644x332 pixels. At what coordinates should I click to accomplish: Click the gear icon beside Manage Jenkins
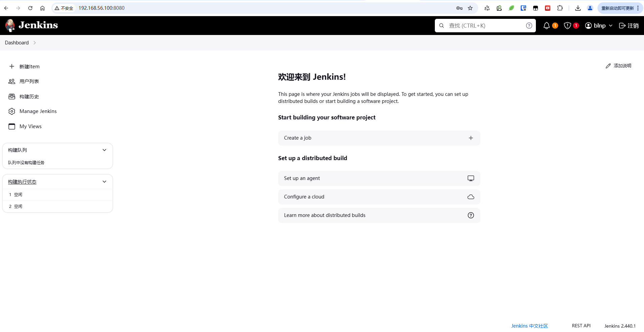[12, 111]
